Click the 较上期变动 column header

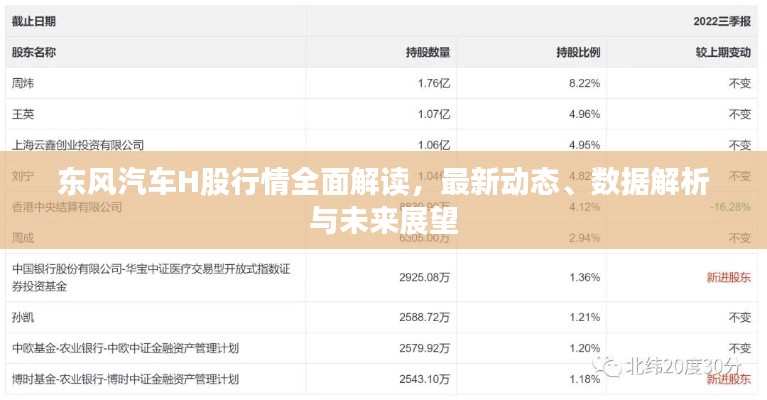pyautogui.click(x=722, y=52)
